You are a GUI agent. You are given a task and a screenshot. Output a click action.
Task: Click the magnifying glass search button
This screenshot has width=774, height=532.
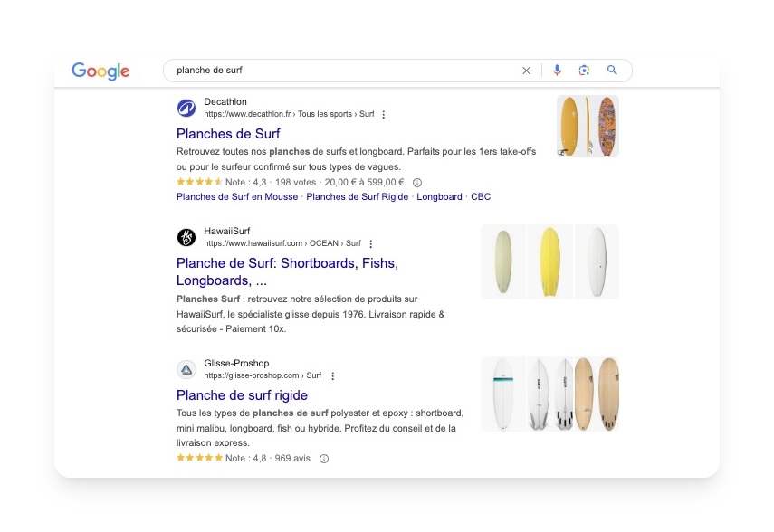click(x=612, y=71)
